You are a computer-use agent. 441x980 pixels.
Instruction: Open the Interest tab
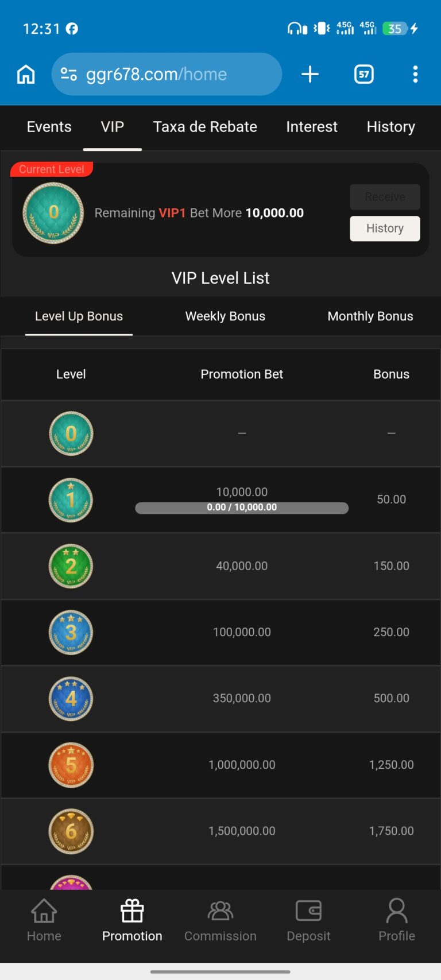coord(312,127)
